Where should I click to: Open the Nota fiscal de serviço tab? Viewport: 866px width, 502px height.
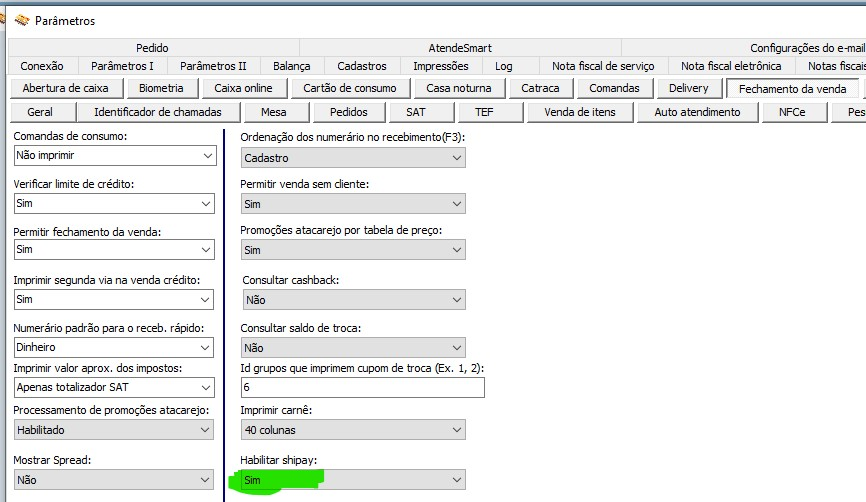coord(603,66)
